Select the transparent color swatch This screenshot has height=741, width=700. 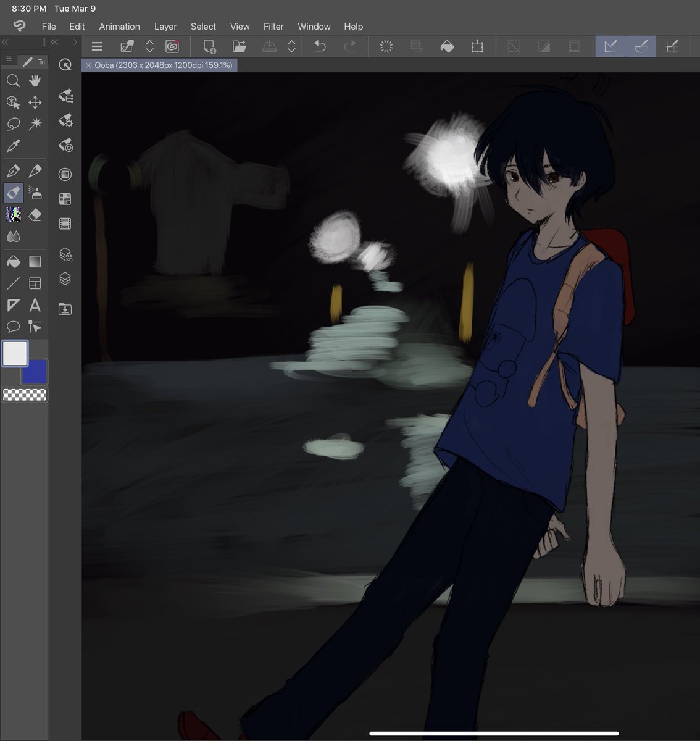pyautogui.click(x=25, y=395)
